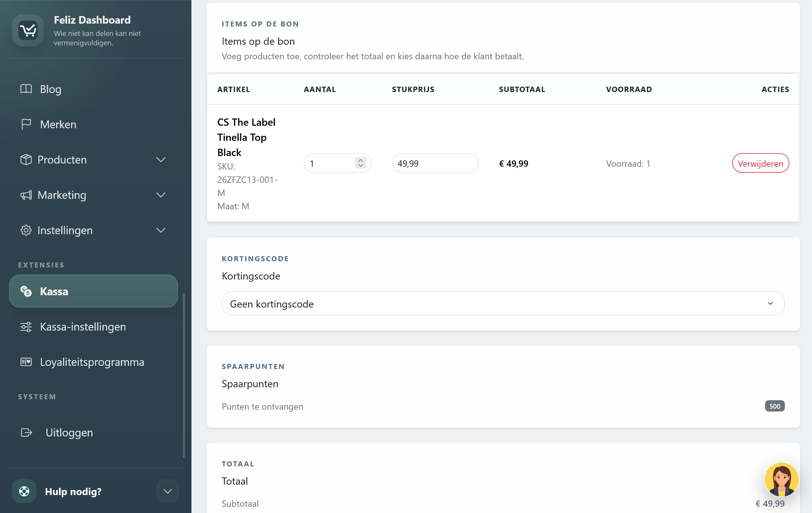Click the SUBTOTAAL column header
Viewport: 812px width, 513px height.
point(522,89)
